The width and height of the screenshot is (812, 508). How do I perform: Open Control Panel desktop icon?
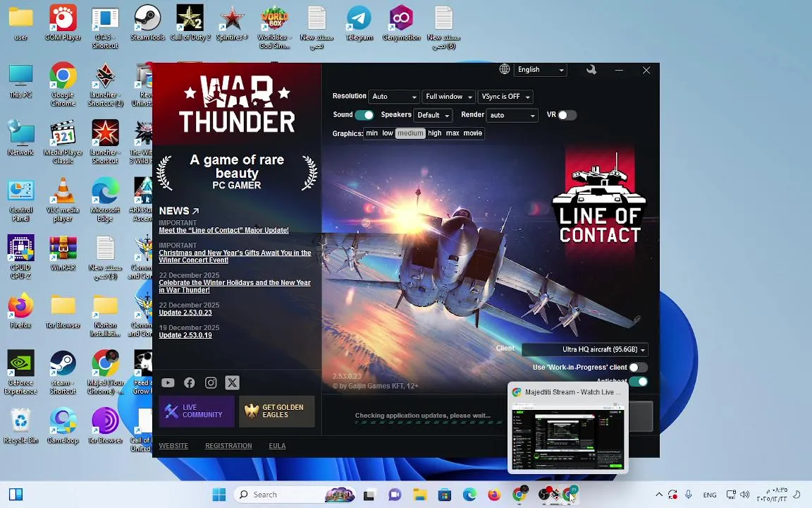click(x=20, y=200)
